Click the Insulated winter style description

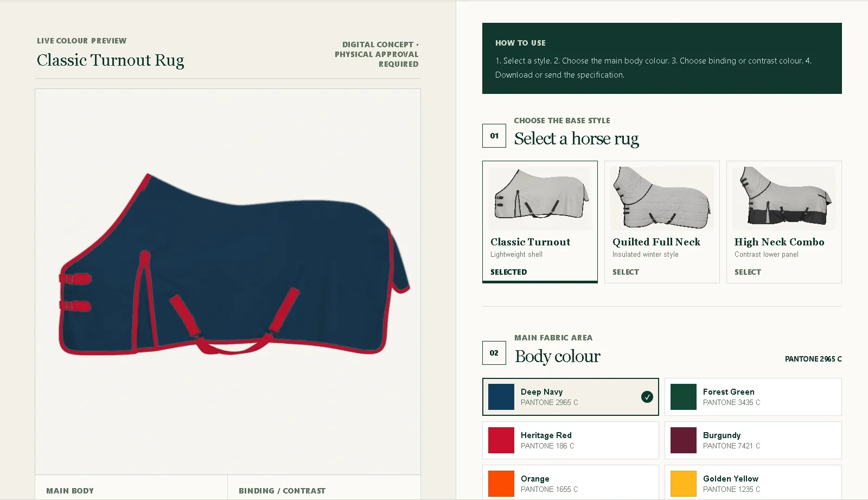click(646, 254)
